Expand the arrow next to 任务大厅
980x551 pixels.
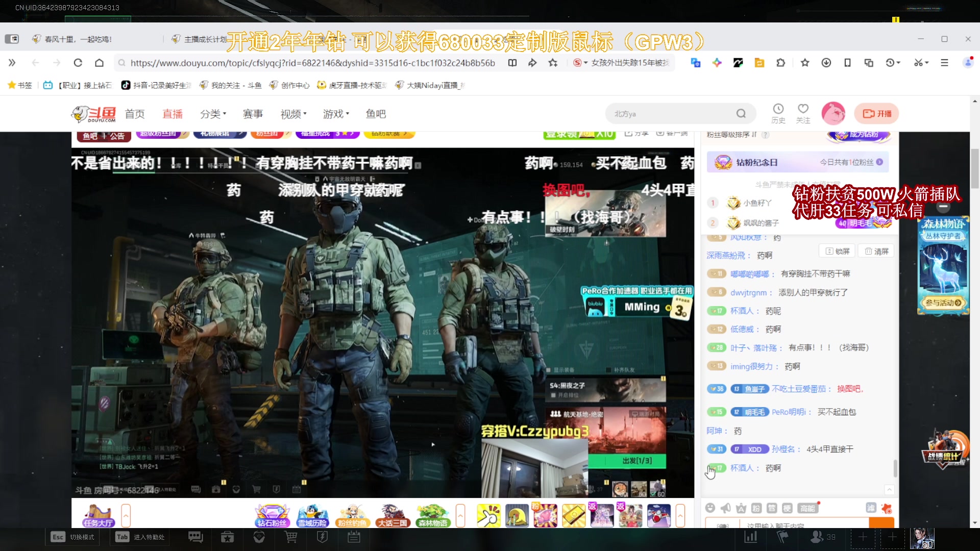click(x=126, y=516)
